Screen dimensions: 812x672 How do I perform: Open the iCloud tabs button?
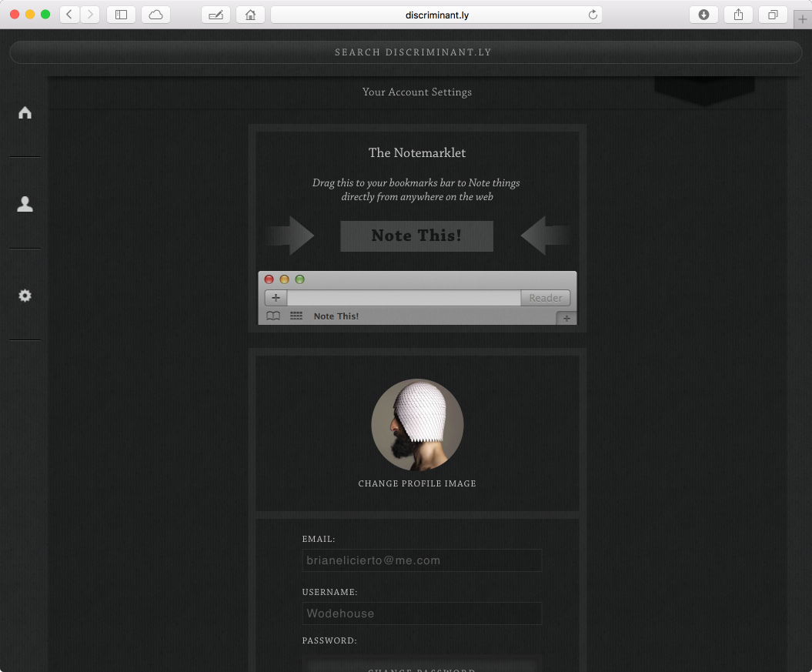[x=155, y=15]
